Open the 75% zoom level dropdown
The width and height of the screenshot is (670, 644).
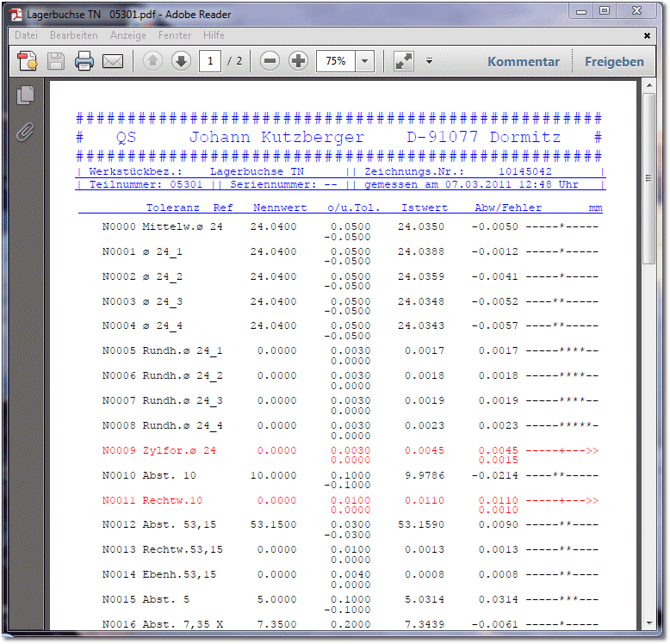tap(364, 61)
